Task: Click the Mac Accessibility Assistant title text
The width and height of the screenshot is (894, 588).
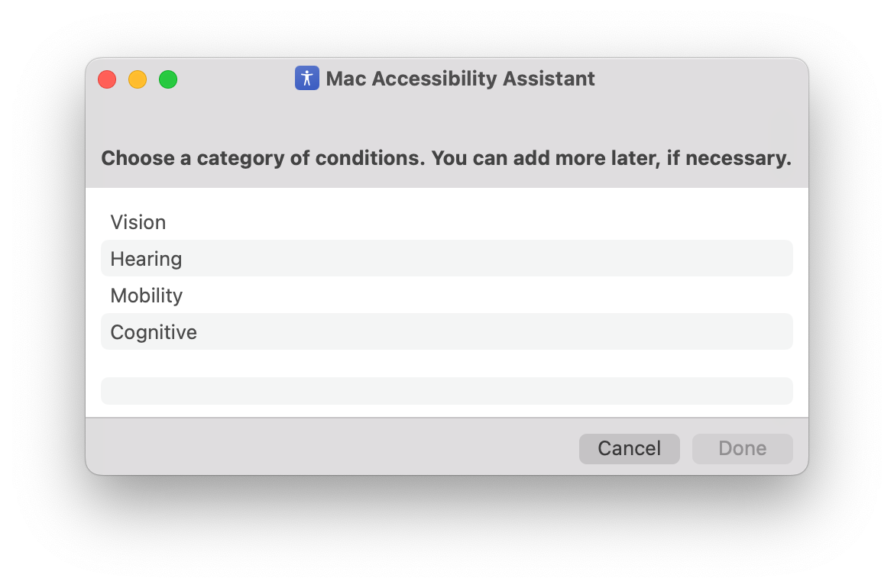Action: click(460, 79)
